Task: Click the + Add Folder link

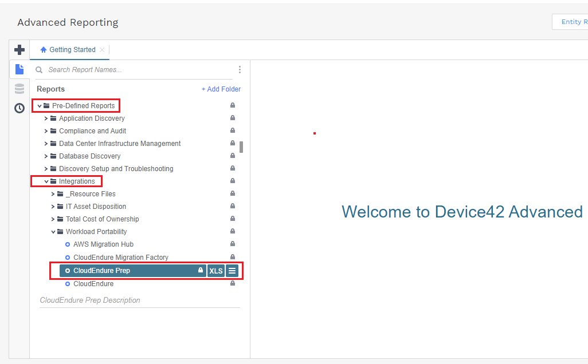Action: (221, 89)
